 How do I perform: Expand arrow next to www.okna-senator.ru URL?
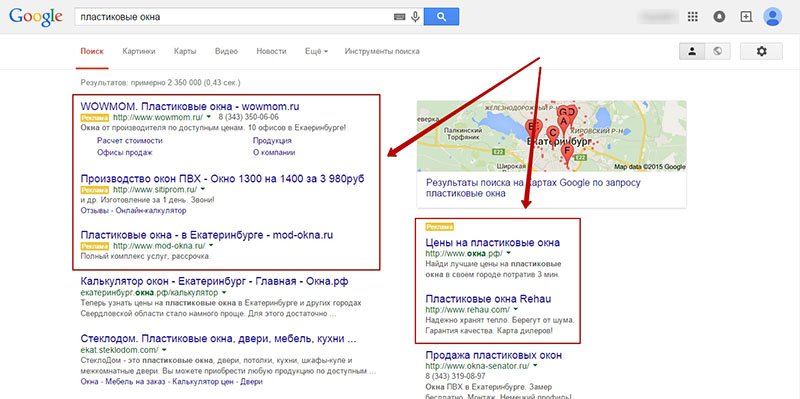[x=535, y=366]
